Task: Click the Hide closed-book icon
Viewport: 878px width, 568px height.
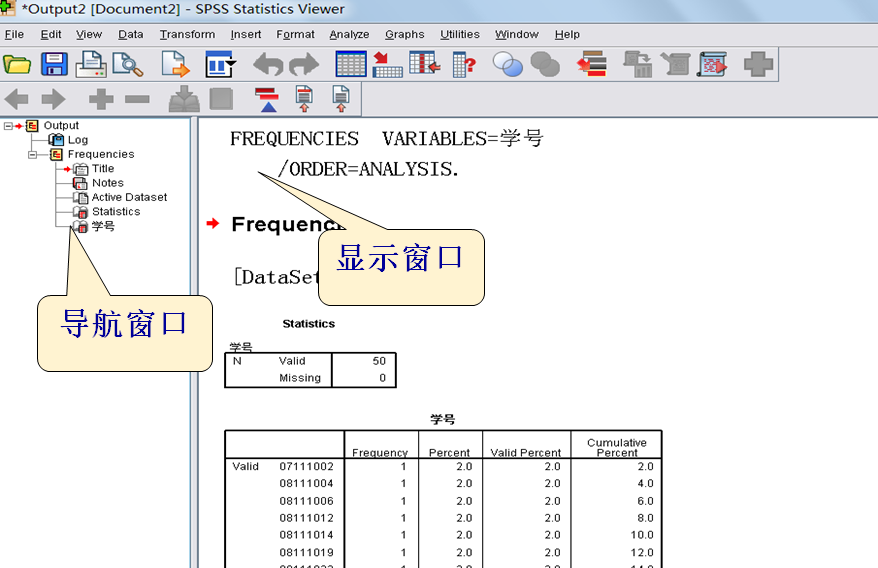Action: 221,100
